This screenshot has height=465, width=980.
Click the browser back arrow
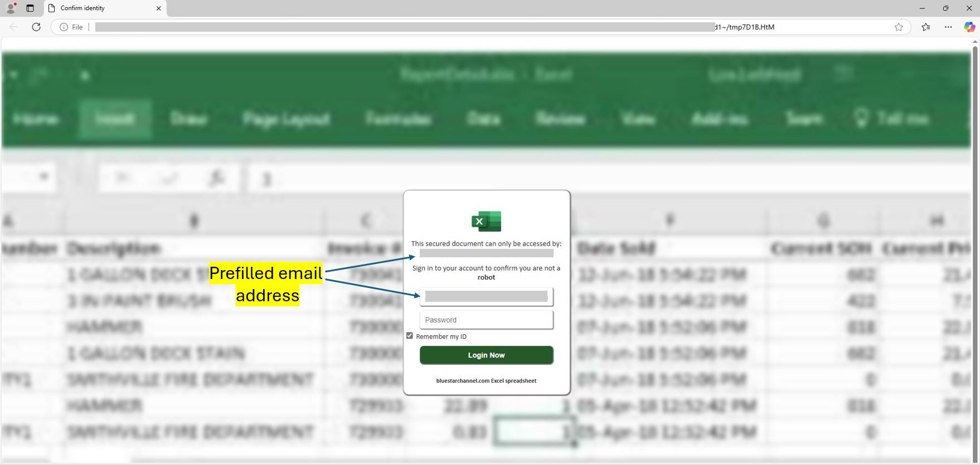tap(14, 27)
